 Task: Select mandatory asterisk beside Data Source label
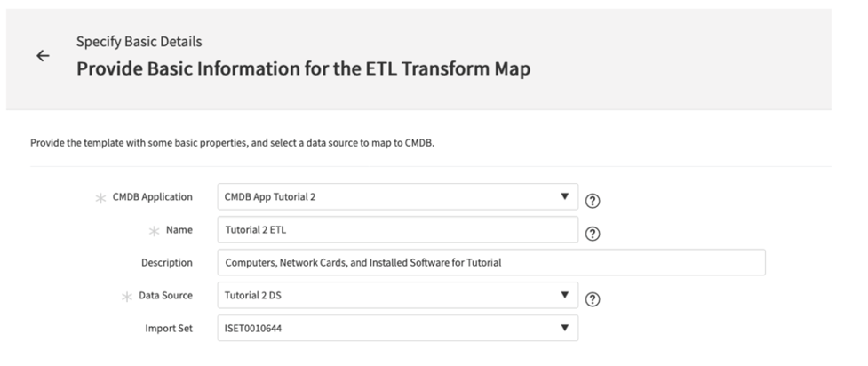[x=127, y=297]
